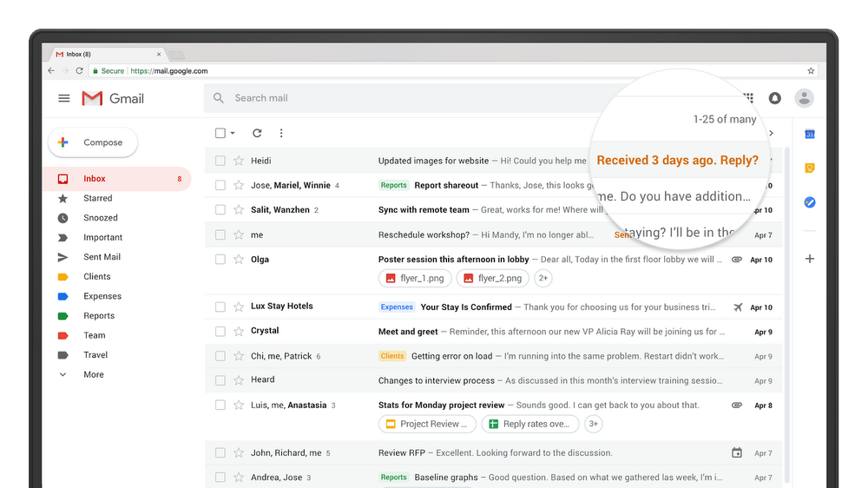Click the flight icon on Lux Stay email

tap(737, 307)
